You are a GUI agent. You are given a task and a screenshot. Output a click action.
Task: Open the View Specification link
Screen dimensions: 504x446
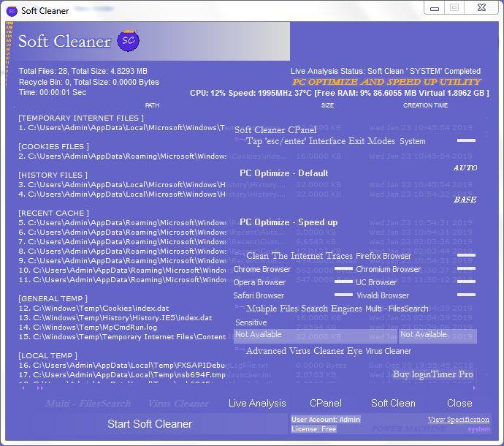tap(458, 420)
